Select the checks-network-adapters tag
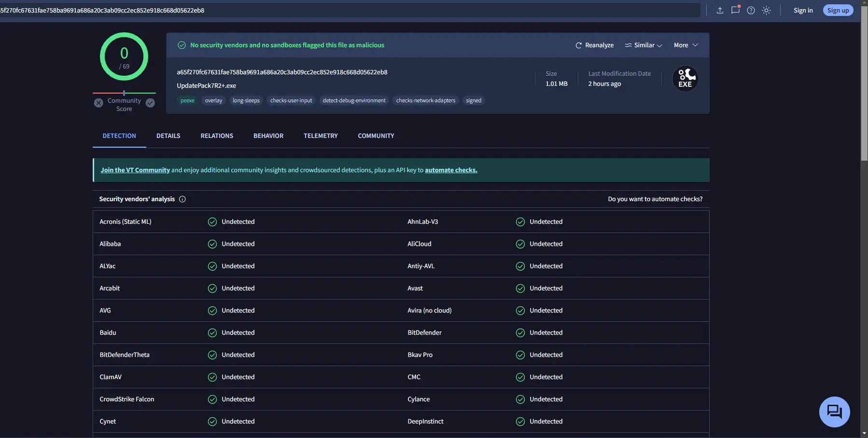This screenshot has height=438, width=868. [426, 100]
